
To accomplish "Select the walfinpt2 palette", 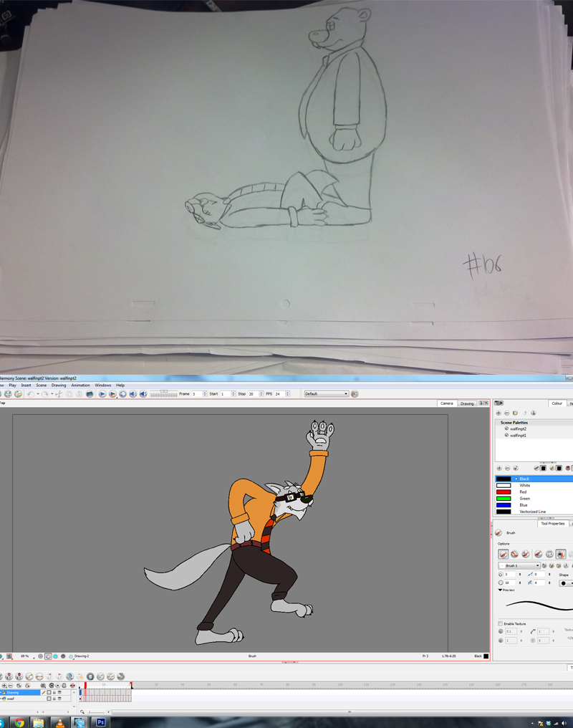I will 518,429.
